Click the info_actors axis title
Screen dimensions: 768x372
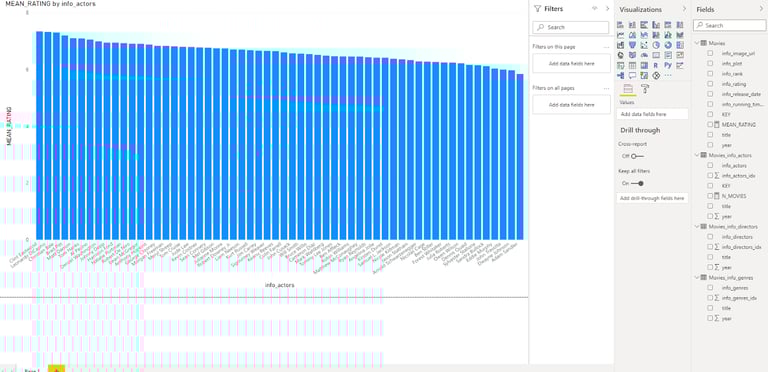coord(280,285)
